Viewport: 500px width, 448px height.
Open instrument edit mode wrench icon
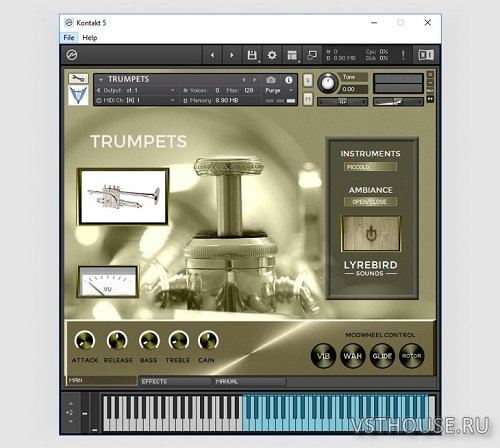click(78, 79)
